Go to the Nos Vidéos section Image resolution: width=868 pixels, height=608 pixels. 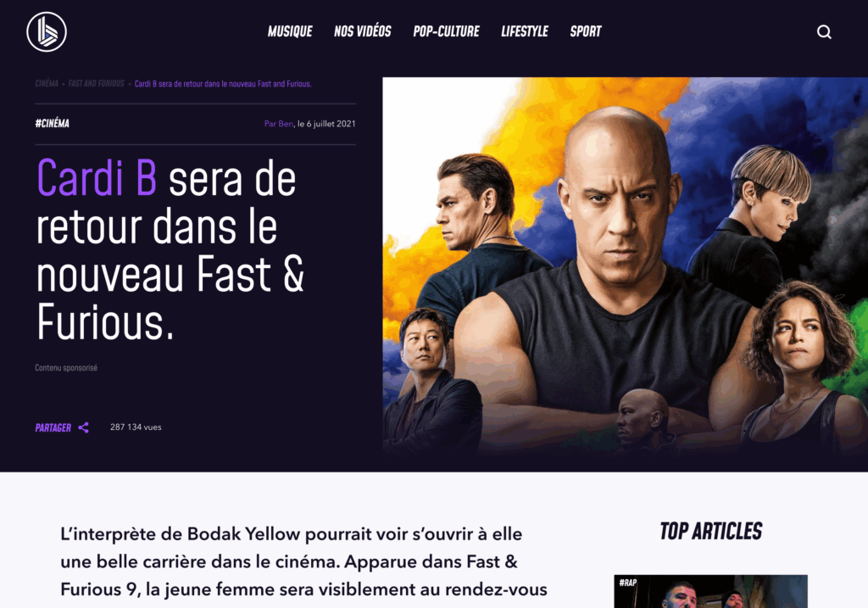coord(363,31)
